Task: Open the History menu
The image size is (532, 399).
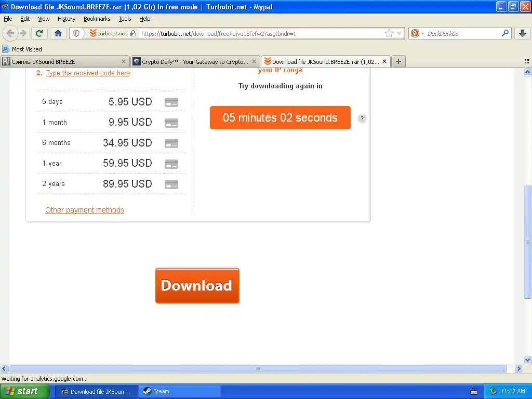Action: [66, 19]
